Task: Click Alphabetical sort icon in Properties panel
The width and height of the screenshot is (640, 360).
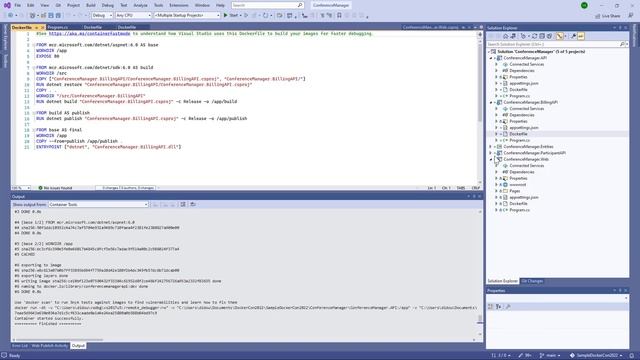Action: (x=498, y=307)
